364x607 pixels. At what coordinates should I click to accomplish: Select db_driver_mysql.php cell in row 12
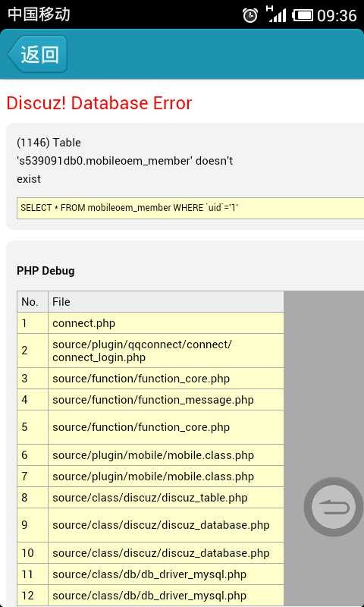tap(166, 596)
